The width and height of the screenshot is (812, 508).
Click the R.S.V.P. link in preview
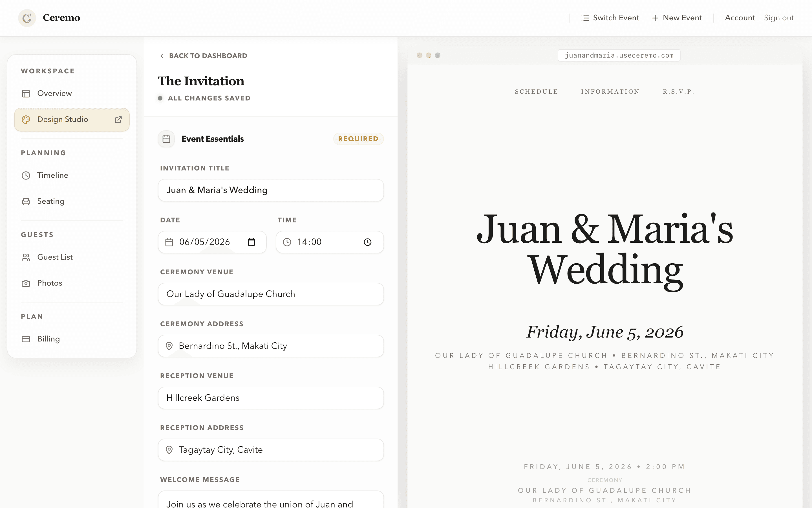pyautogui.click(x=678, y=92)
